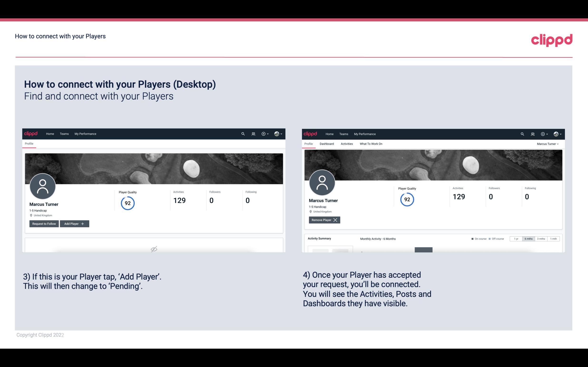Select the '1 yr' activity duration option
Viewport: 588px width, 367px height.
tap(516, 238)
